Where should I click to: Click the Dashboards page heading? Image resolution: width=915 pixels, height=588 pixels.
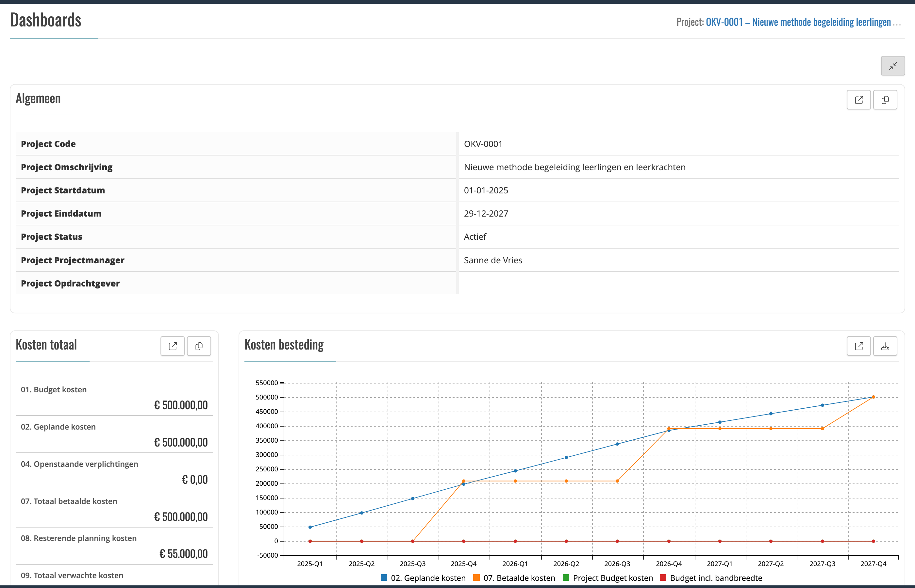pos(45,20)
